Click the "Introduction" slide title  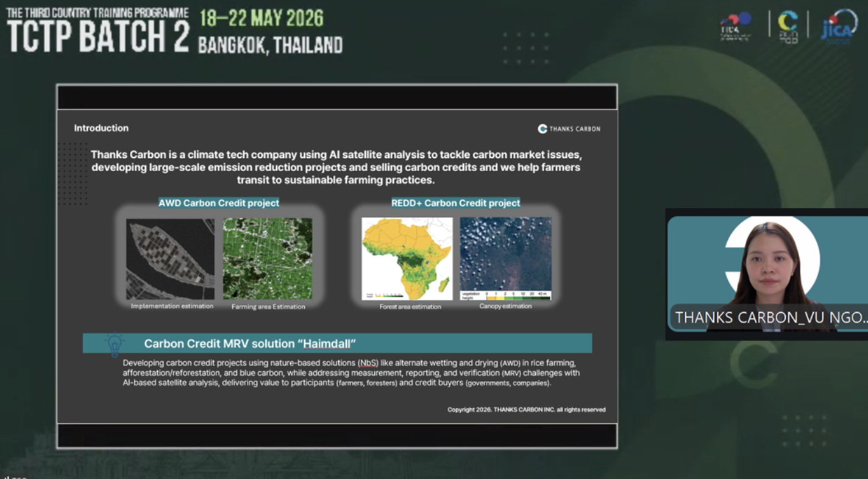pyautogui.click(x=101, y=128)
